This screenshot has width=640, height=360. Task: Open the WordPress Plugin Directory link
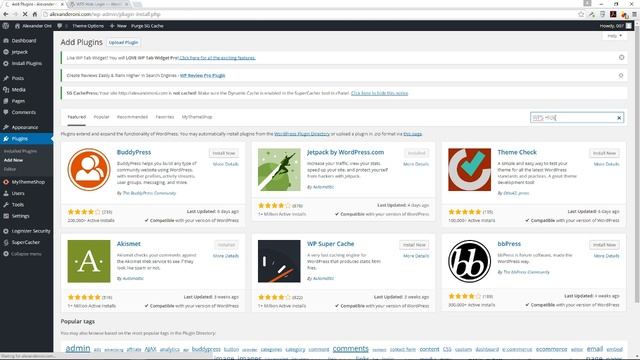tap(302, 134)
